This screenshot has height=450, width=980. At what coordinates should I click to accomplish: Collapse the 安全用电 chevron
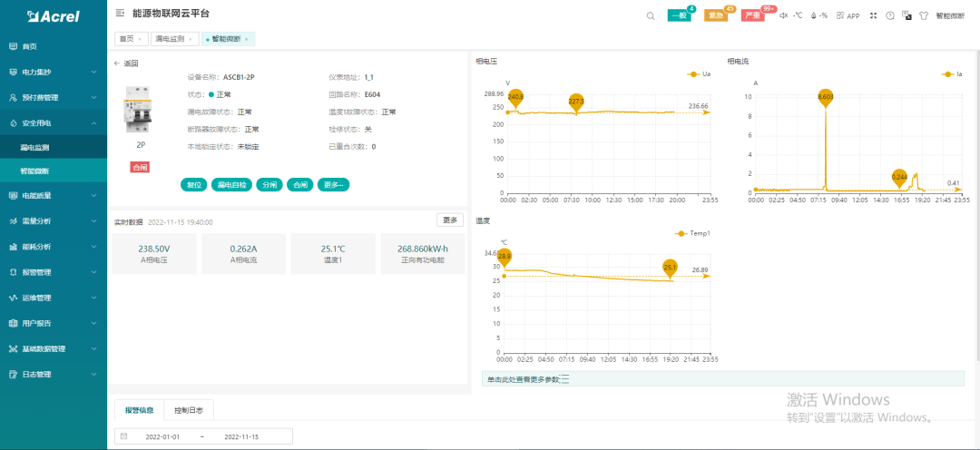click(x=93, y=123)
